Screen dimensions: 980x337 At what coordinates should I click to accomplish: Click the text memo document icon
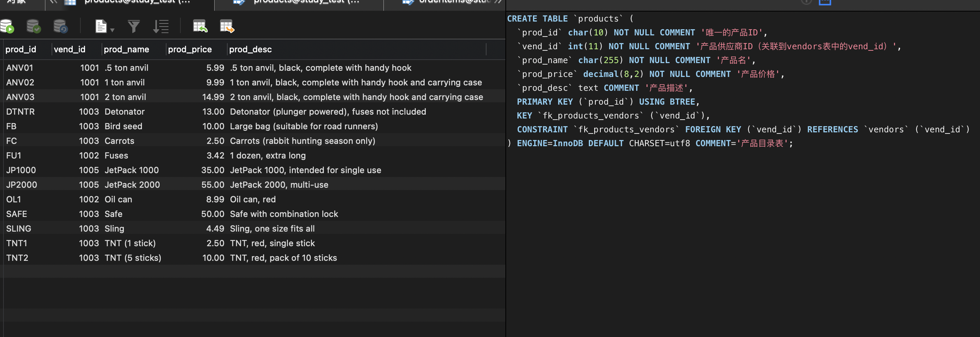coord(101,26)
